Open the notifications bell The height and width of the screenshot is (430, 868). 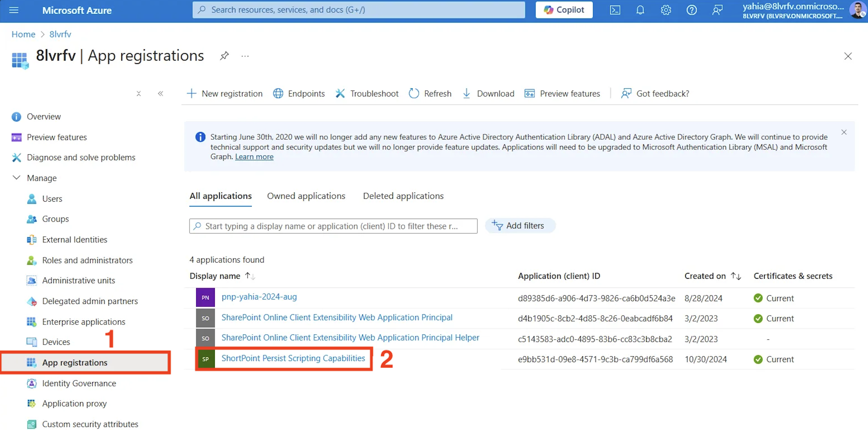pos(640,10)
